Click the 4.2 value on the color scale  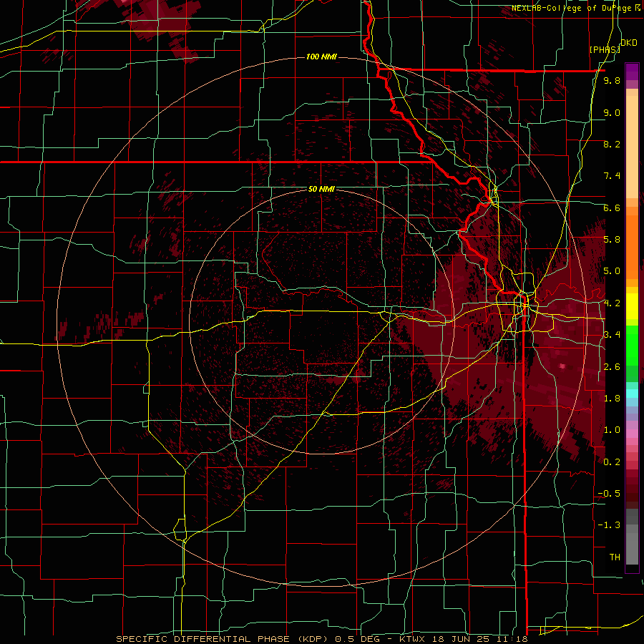pyautogui.click(x=612, y=303)
